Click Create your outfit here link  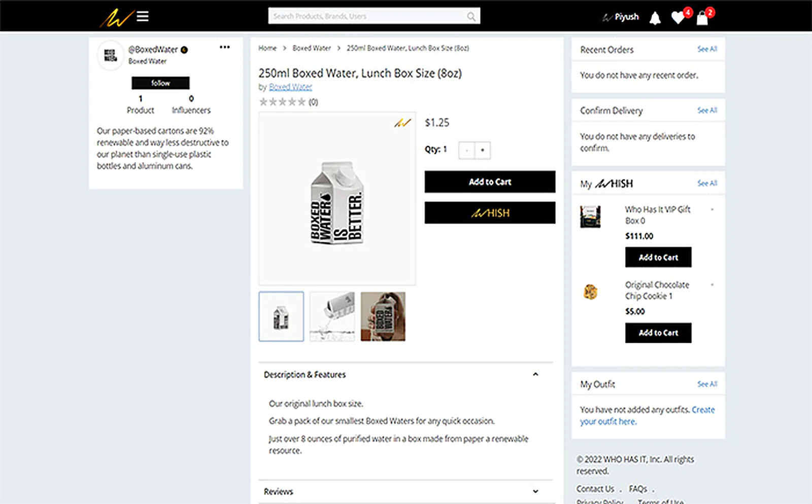[647, 415]
